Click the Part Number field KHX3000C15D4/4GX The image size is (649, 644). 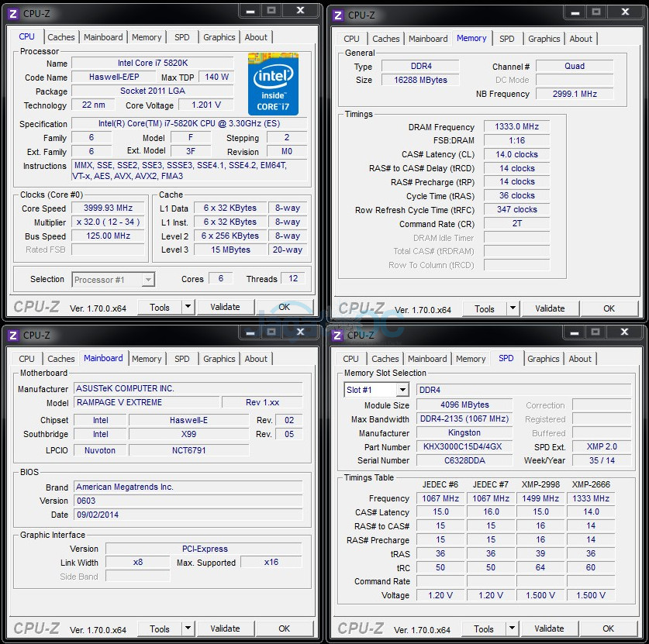(464, 446)
